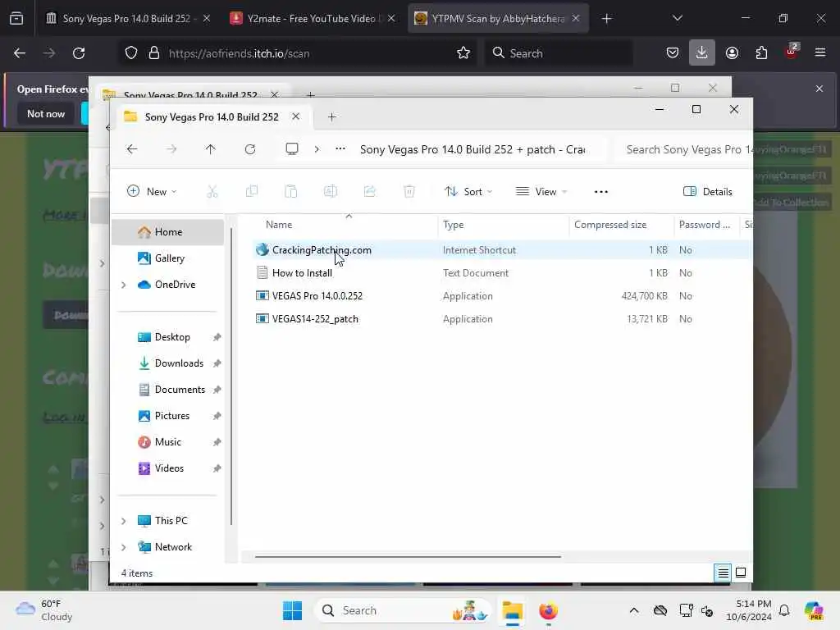840x630 pixels.
Task: Open File Explorer from taskbar
Action: click(x=512, y=610)
